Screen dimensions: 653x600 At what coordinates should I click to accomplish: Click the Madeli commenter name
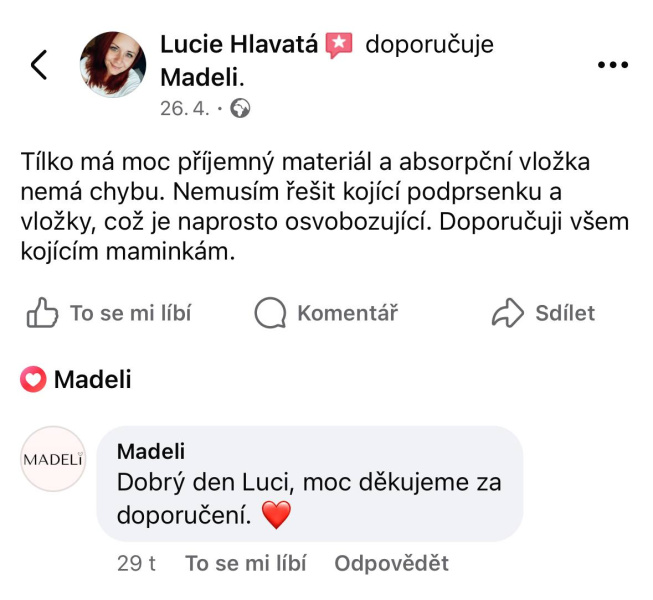(151, 452)
